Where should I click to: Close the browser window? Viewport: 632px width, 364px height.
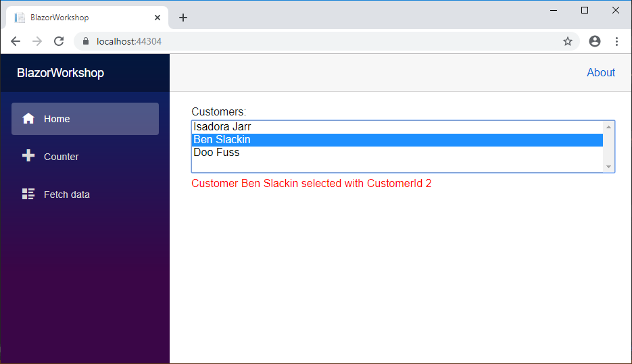[616, 11]
